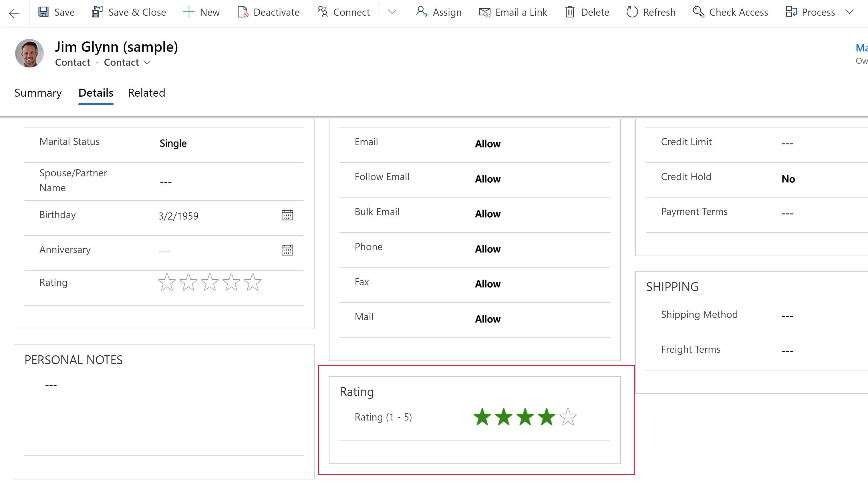Click the Delete icon in toolbar
This screenshot has width=868, height=496.
[570, 12]
